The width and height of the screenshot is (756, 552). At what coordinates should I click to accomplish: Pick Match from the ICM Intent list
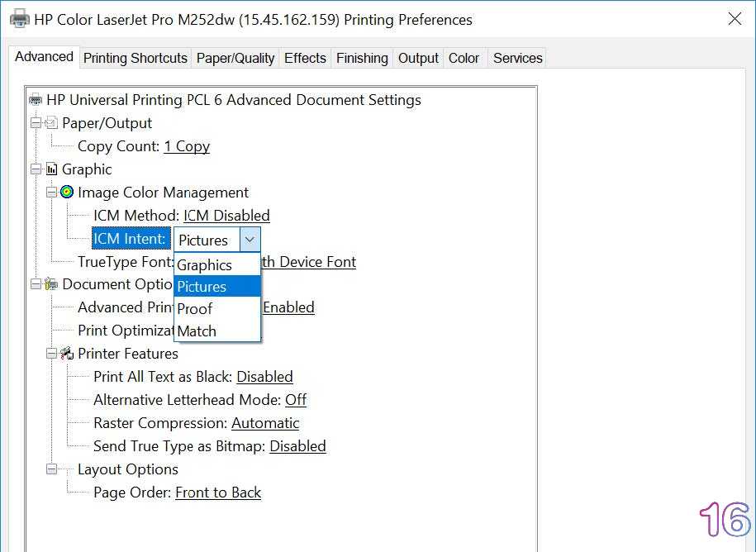tap(197, 331)
